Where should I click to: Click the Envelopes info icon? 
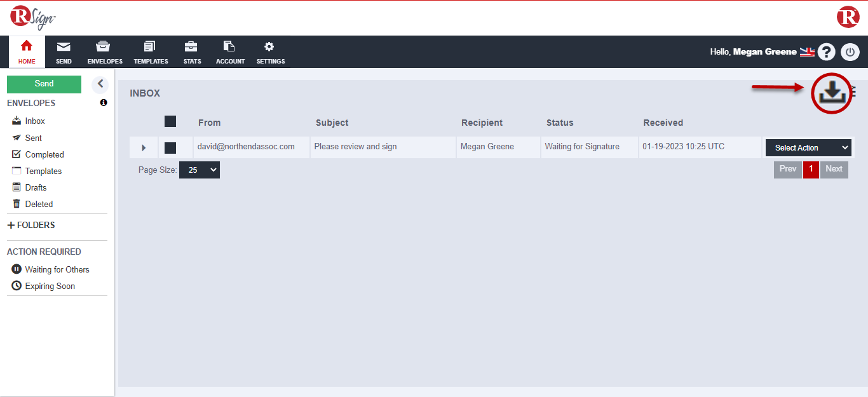(104, 102)
